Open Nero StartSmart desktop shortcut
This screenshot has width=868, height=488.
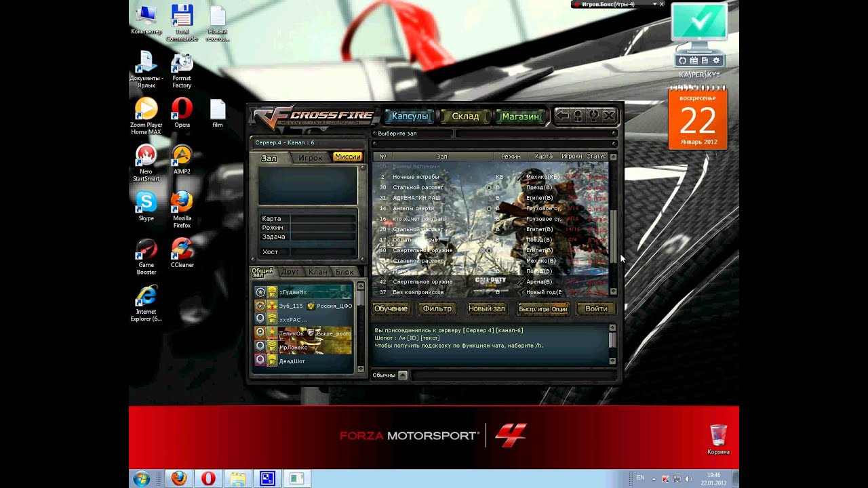[x=146, y=163]
